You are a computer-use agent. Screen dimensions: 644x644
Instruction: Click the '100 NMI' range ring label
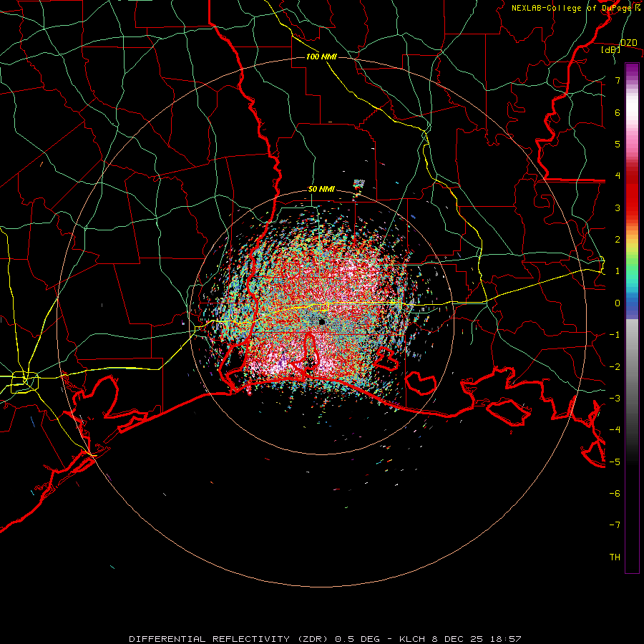click(x=321, y=57)
